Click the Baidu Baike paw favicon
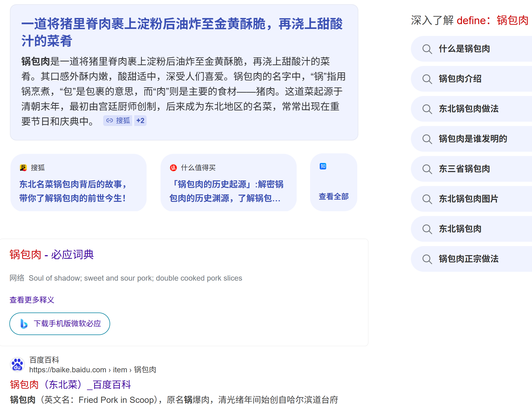 17,365
